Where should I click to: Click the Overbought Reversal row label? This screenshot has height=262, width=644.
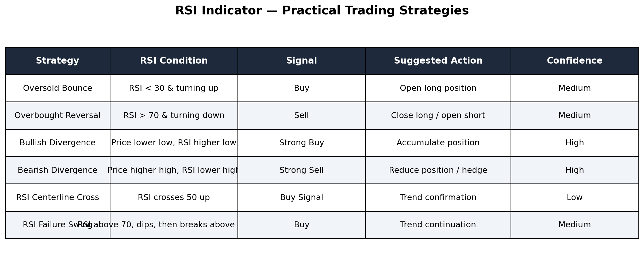57,115
